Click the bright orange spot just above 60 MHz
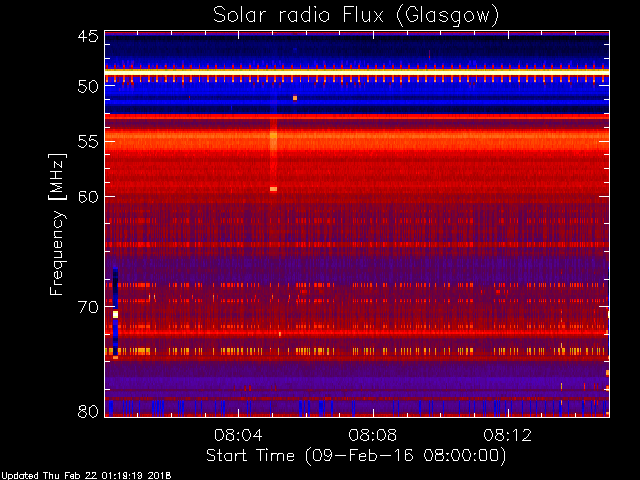 (x=273, y=189)
